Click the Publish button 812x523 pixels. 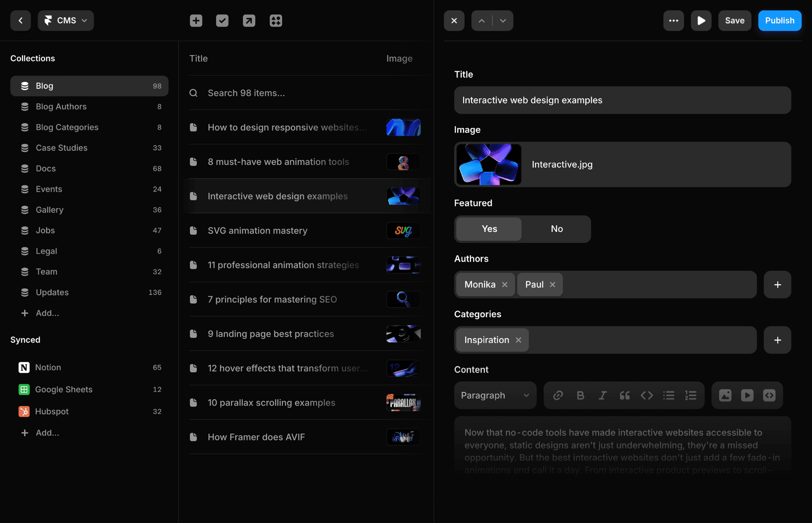tap(779, 21)
